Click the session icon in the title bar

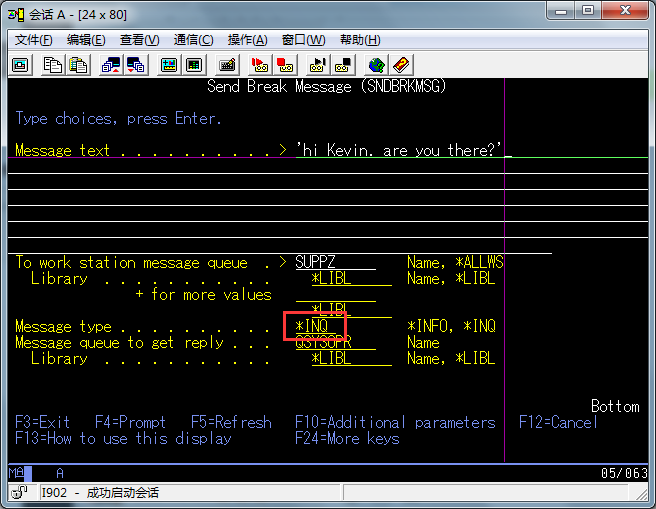(16, 15)
